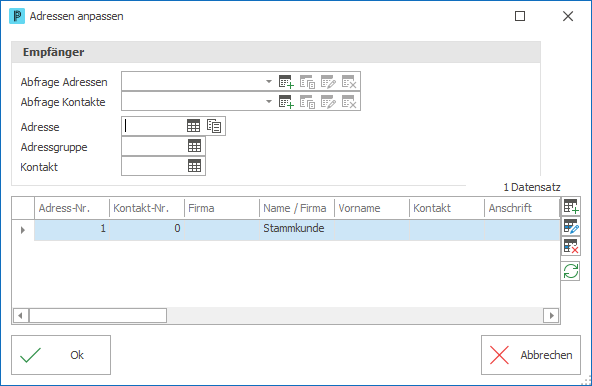Delete query icon in Abfrage Adressen row
Screen dimensions: 592x386
349,82
